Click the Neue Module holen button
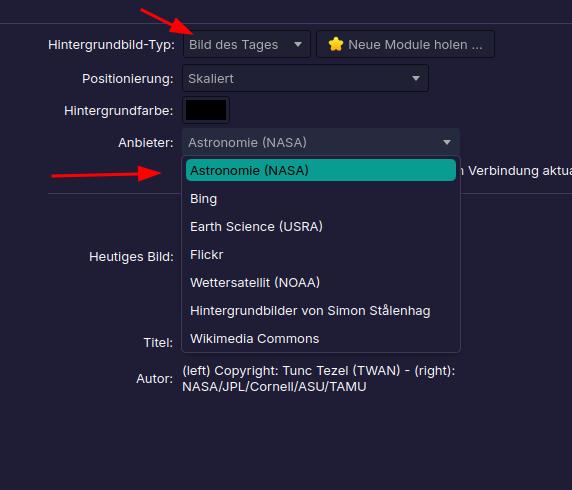The height and width of the screenshot is (490, 572). pyautogui.click(x=406, y=44)
